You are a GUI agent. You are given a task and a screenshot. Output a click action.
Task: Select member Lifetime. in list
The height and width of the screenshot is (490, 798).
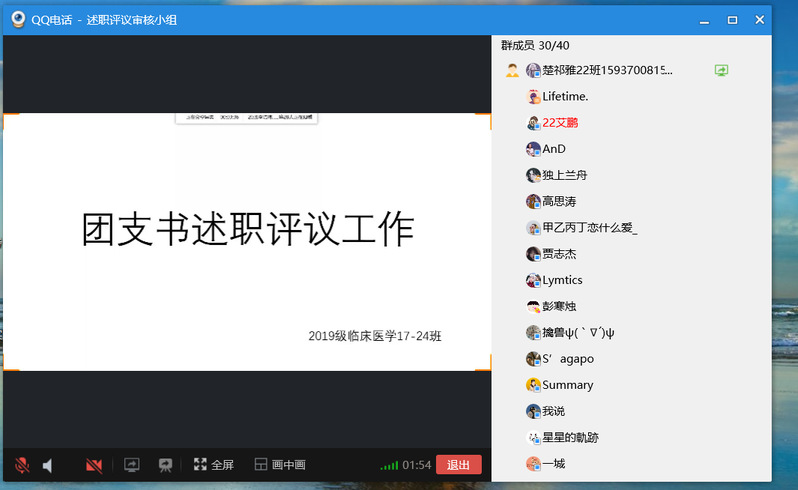point(565,97)
